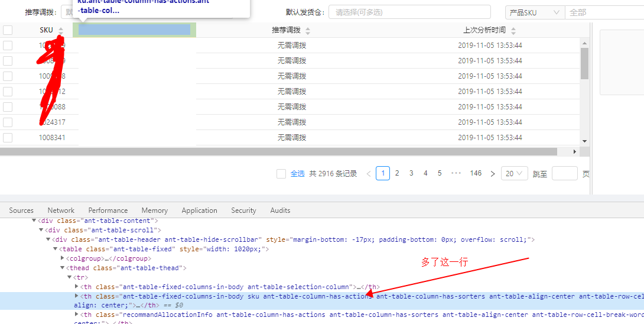The width and height of the screenshot is (644, 324).
Task: Click the vertical scrollbar up arrow
Action: tap(585, 43)
